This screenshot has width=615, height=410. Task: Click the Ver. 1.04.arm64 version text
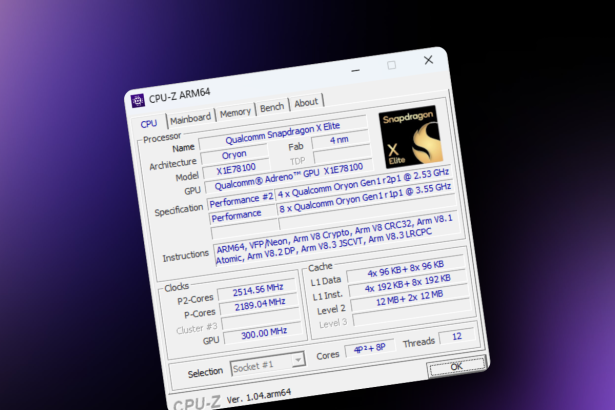[259, 395]
